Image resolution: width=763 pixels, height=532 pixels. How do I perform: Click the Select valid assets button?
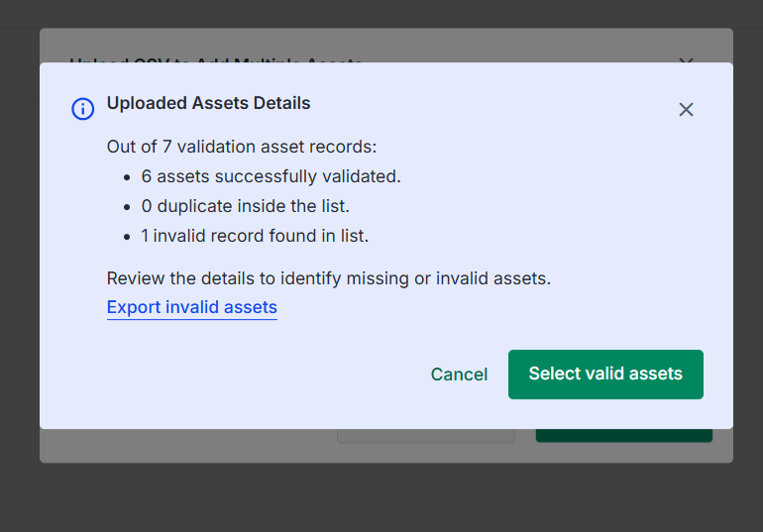point(605,374)
